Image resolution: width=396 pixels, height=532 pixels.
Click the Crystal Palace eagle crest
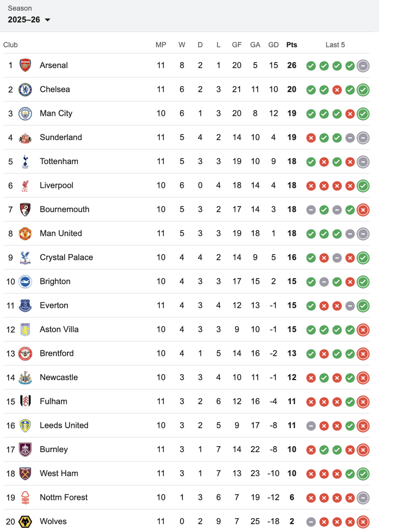click(x=25, y=257)
